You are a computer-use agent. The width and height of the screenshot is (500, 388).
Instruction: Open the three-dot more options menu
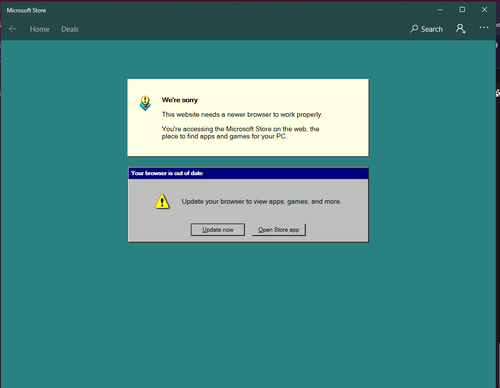484,28
